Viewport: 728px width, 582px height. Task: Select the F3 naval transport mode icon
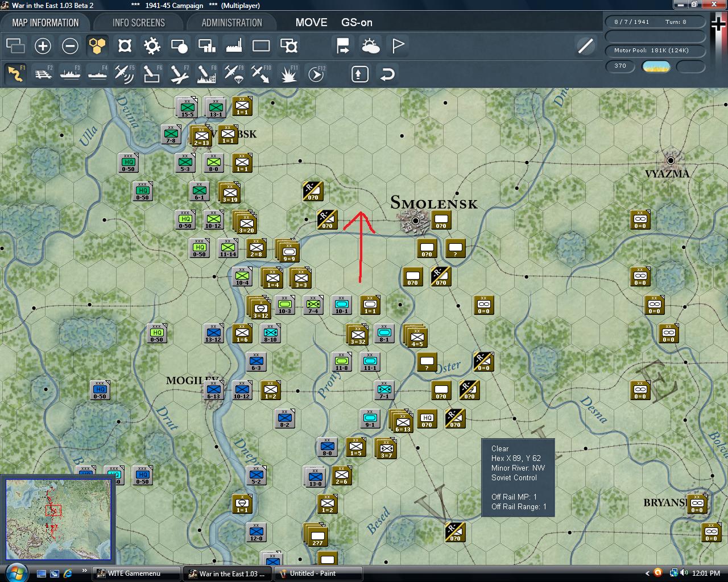[x=70, y=74]
